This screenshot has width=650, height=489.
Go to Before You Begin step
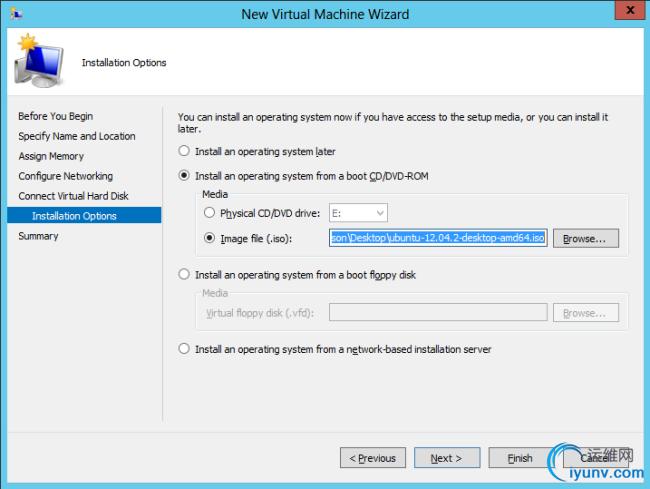[56, 116]
